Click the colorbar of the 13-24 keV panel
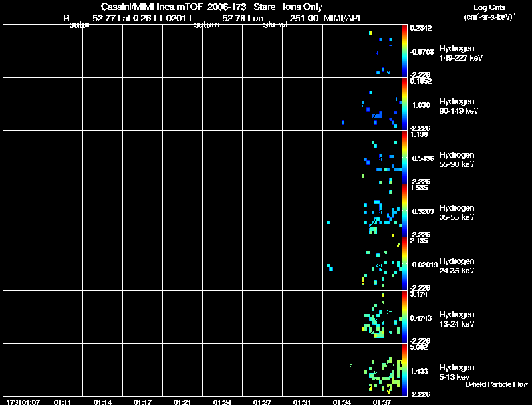Image resolution: width=532 pixels, height=405 pixels. (x=404, y=317)
